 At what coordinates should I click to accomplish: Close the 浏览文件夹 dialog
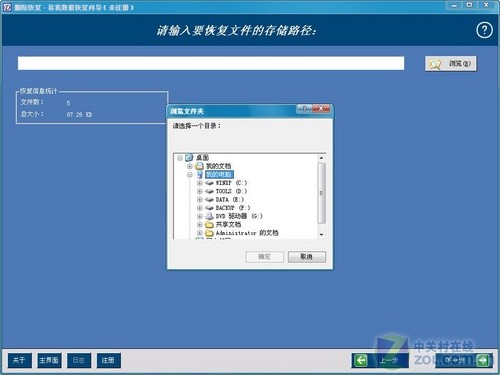point(321,109)
